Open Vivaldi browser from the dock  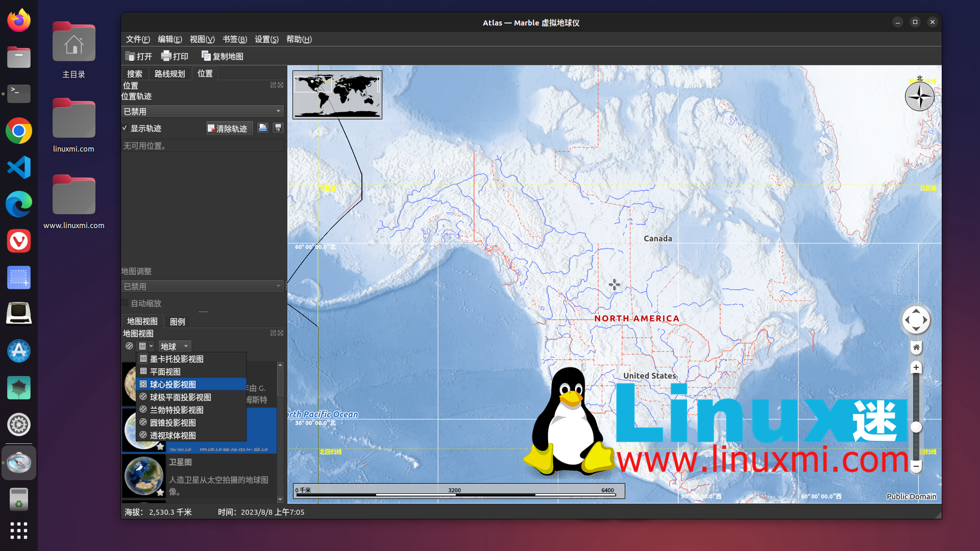coord(19,241)
